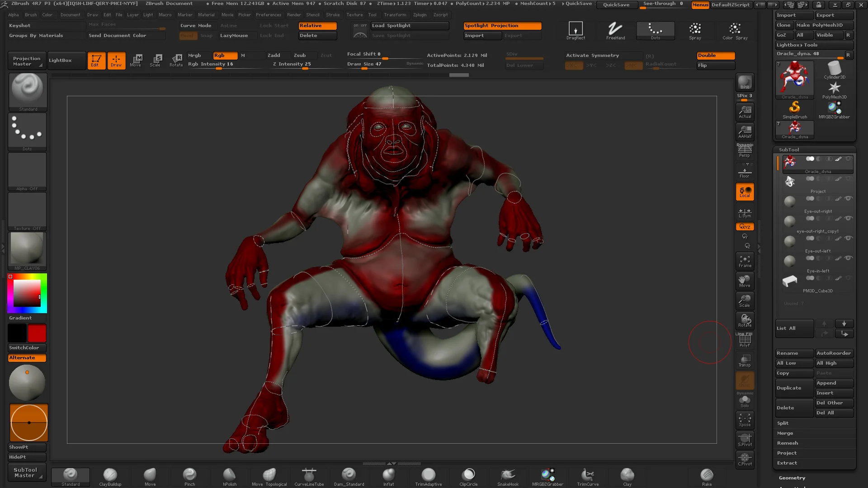Expand the Geometry section
This screenshot has width=868, height=488.
[792, 478]
